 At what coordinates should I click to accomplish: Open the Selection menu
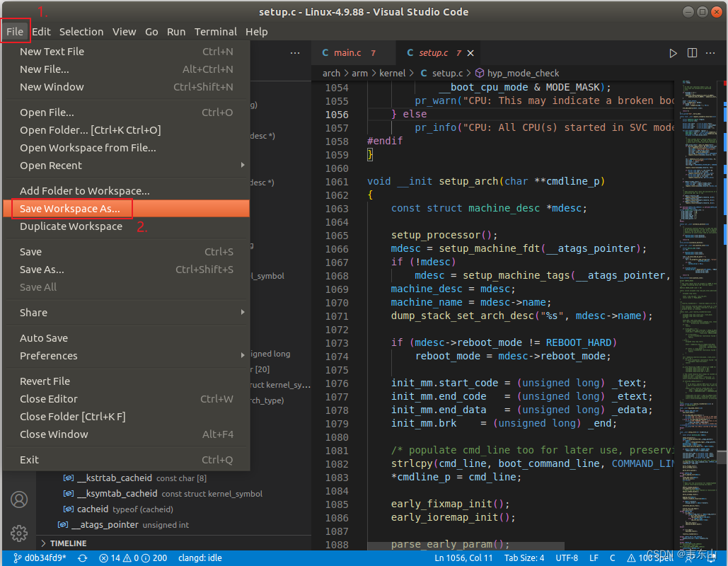point(81,32)
